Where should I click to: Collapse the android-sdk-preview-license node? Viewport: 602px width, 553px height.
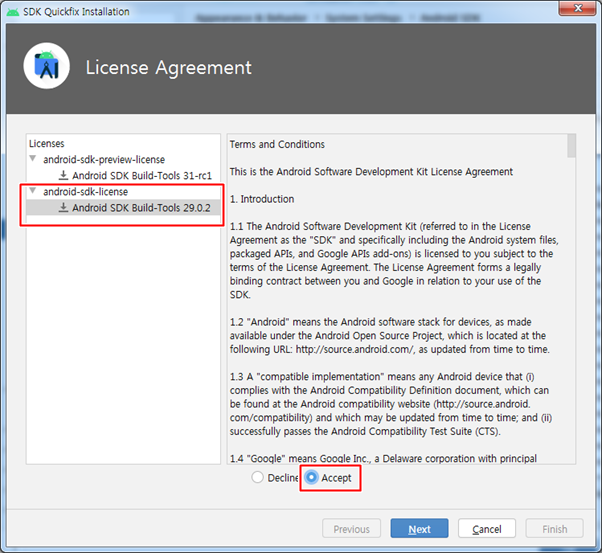coord(33,159)
